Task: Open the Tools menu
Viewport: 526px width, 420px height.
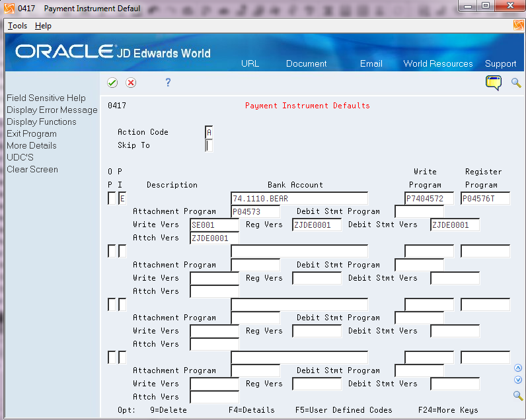Action: [x=17, y=26]
